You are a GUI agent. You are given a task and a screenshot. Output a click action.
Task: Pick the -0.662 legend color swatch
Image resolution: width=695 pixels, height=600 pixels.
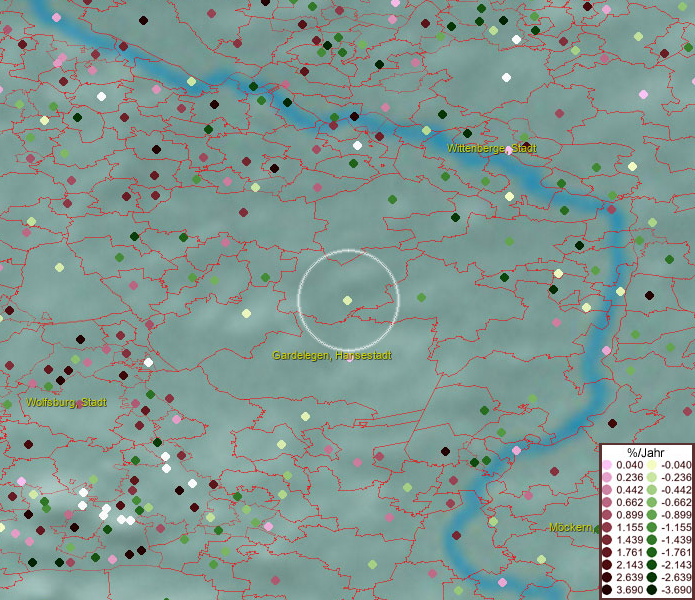tap(652, 503)
